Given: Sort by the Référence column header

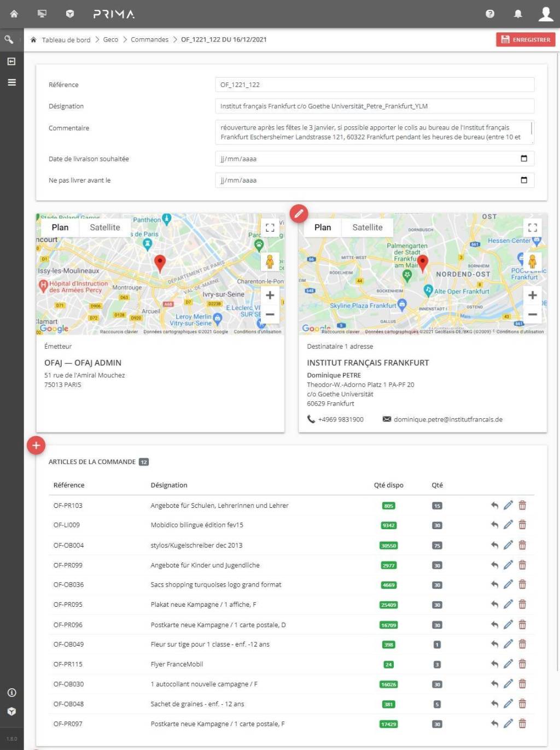Looking at the screenshot, I should pyautogui.click(x=69, y=485).
